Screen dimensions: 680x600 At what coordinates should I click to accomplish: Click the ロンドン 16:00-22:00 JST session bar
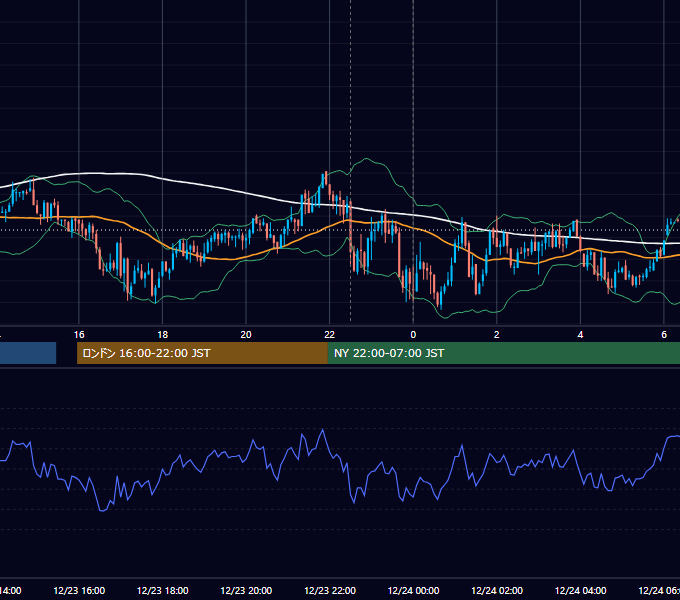[202, 353]
